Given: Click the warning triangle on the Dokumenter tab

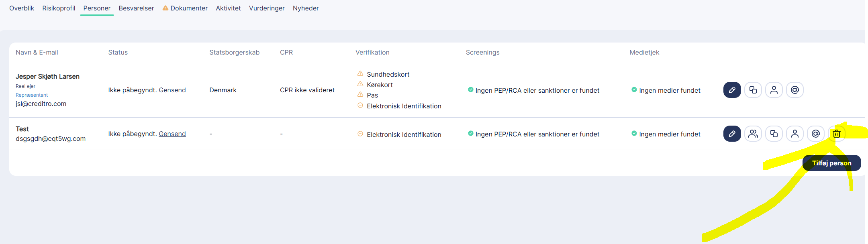Looking at the screenshot, I should tap(165, 8).
